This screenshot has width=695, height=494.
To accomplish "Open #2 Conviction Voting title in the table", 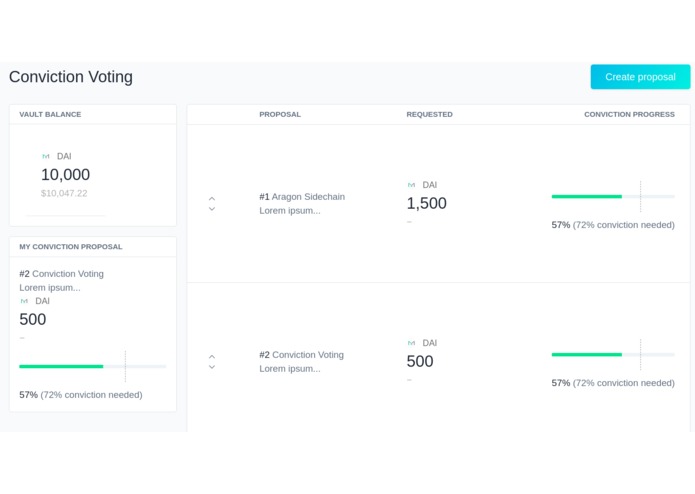I will point(301,355).
